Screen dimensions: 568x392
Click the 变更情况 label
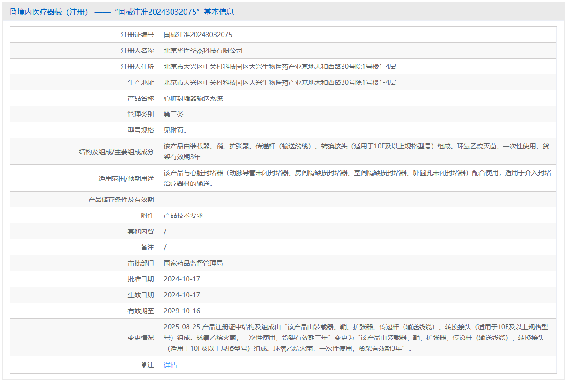point(141,338)
